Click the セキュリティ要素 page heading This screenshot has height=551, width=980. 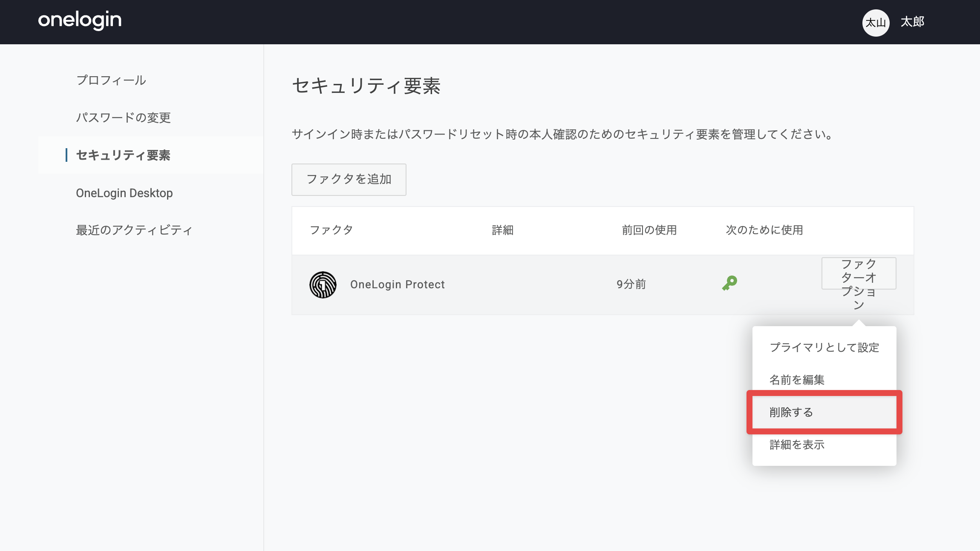tap(366, 86)
